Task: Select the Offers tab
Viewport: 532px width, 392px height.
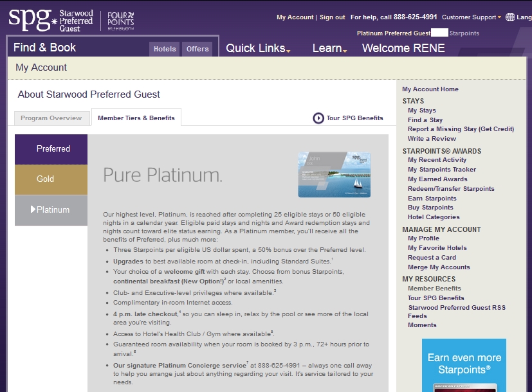Action: (197, 48)
